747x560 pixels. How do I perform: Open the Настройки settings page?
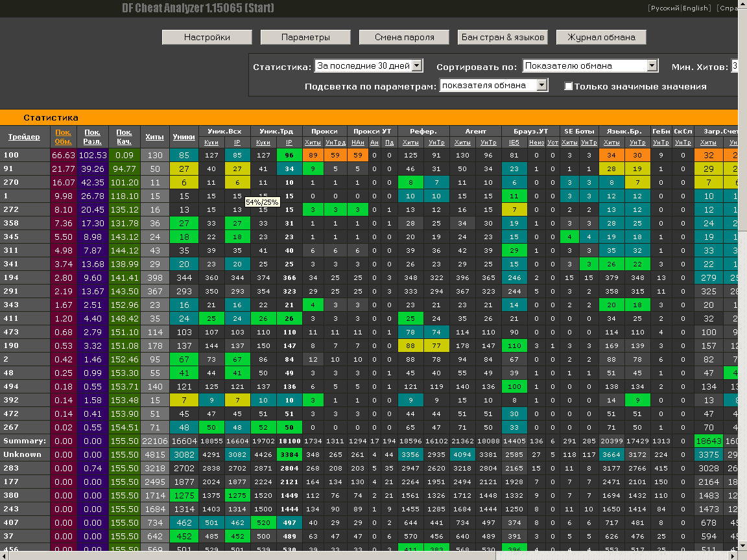click(207, 37)
